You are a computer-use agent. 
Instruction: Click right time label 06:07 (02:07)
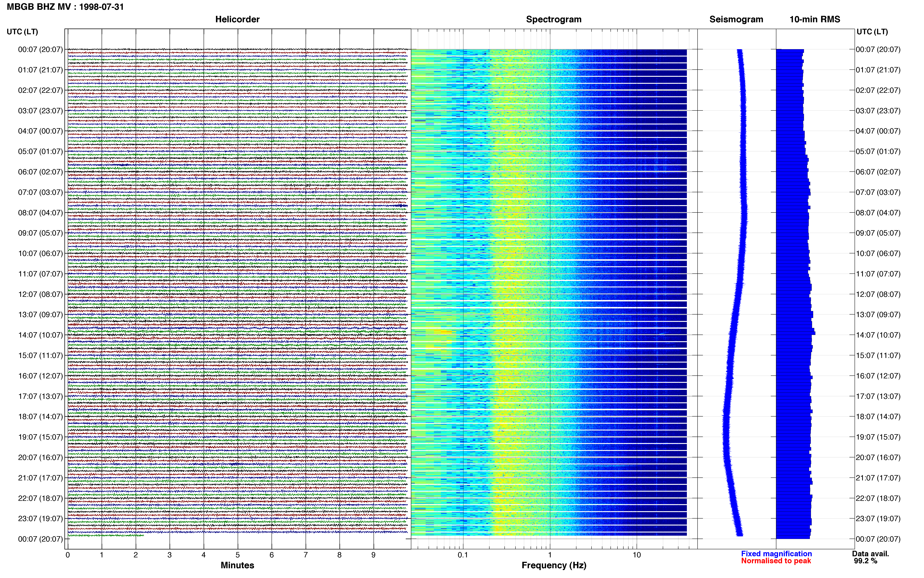pyautogui.click(x=878, y=172)
